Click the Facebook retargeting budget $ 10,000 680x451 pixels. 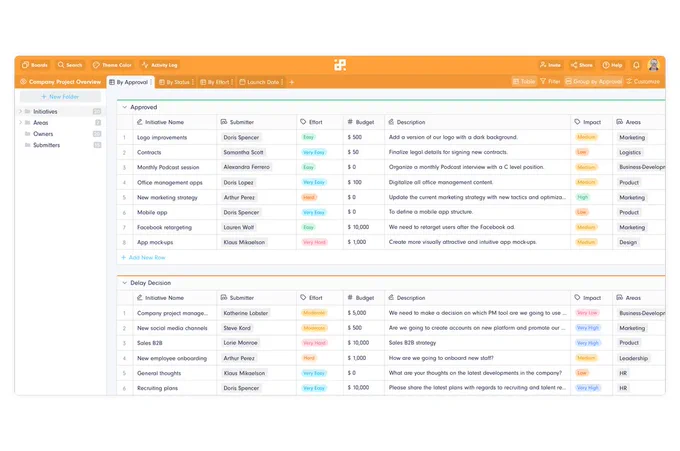(x=358, y=227)
